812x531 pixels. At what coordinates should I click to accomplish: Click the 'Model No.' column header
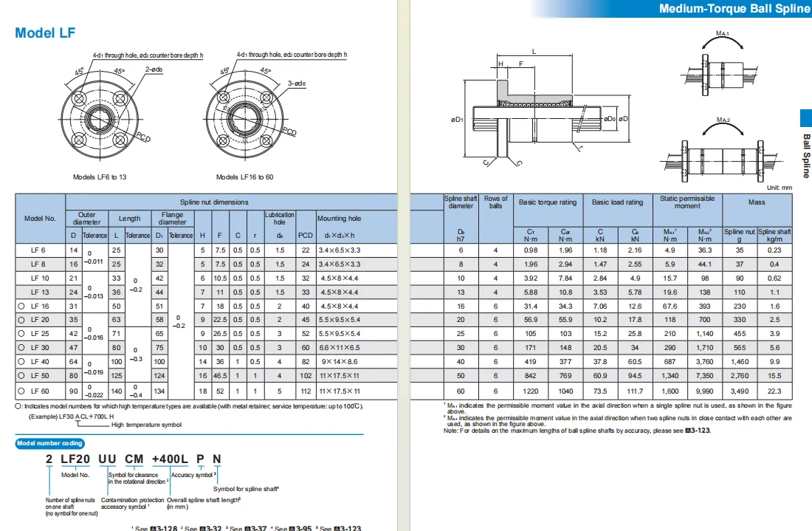pos(40,219)
